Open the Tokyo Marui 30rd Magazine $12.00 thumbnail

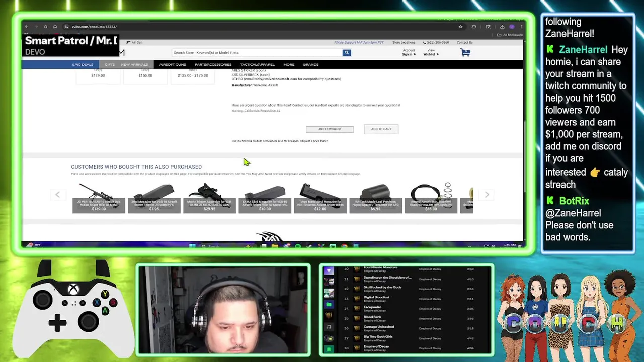[320, 198]
